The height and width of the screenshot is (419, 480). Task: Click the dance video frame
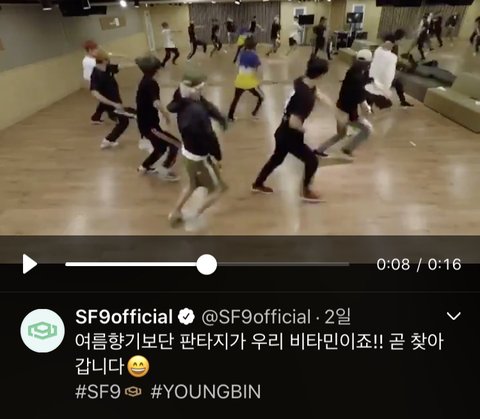coord(240,117)
